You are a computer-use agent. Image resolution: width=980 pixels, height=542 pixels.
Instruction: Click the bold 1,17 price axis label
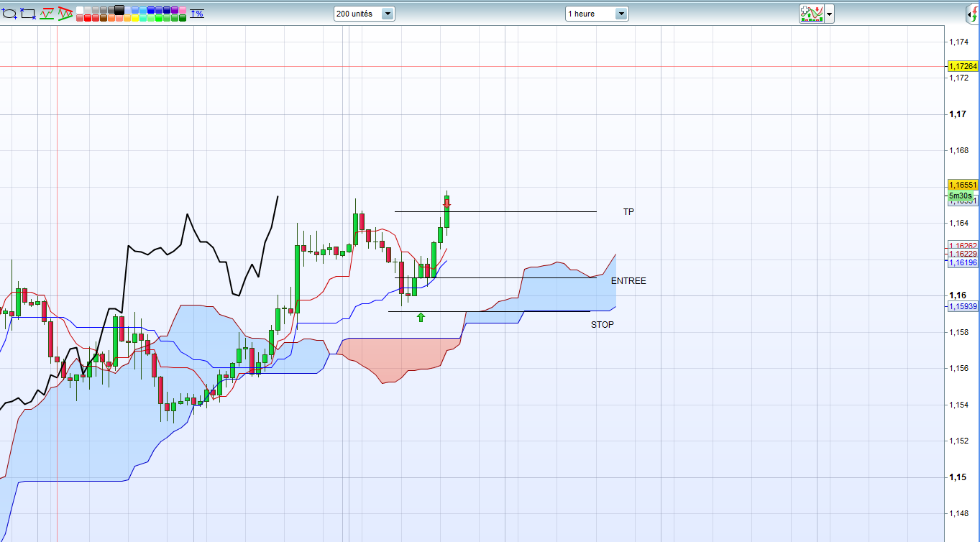point(957,114)
